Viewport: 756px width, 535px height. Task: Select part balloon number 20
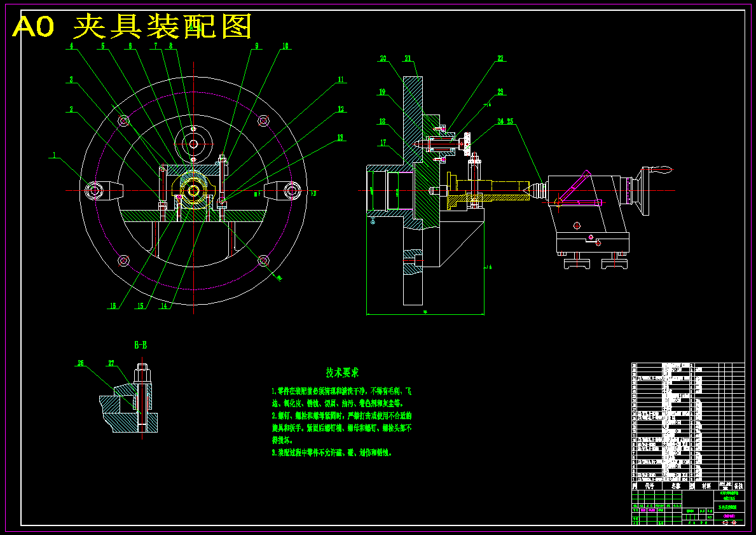(383, 59)
